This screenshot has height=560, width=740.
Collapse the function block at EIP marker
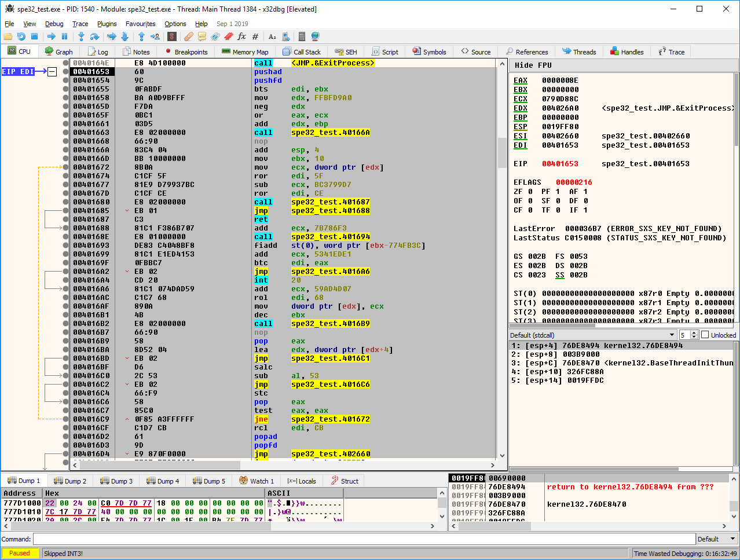click(x=52, y=72)
